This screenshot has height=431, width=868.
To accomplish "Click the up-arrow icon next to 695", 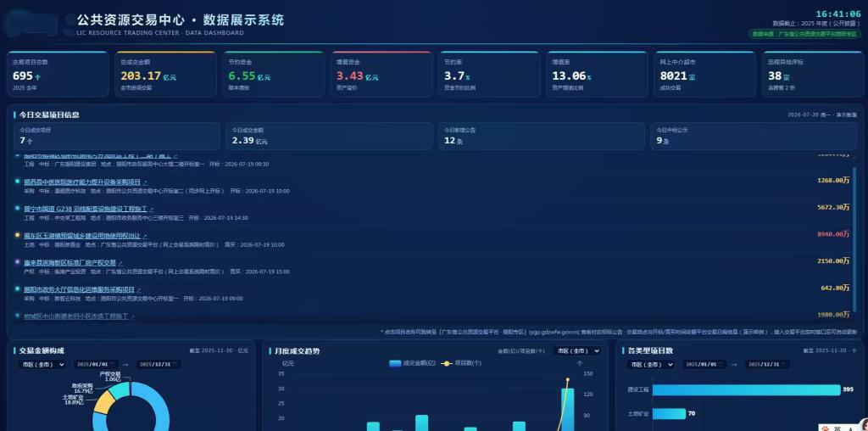I will (37, 76).
